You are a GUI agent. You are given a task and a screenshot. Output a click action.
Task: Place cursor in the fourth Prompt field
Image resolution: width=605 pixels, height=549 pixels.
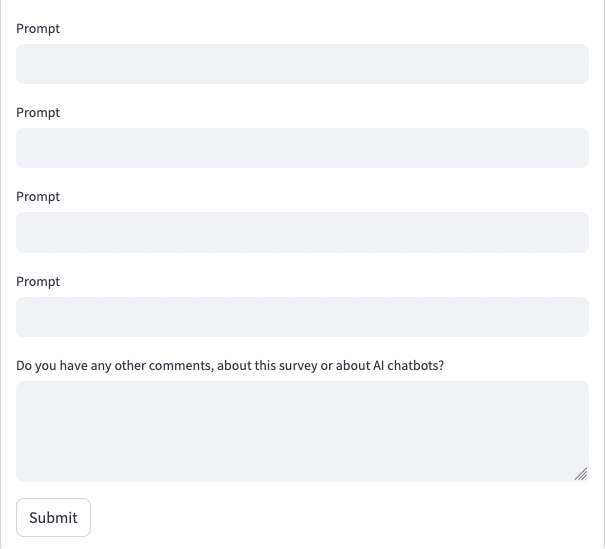pos(302,317)
